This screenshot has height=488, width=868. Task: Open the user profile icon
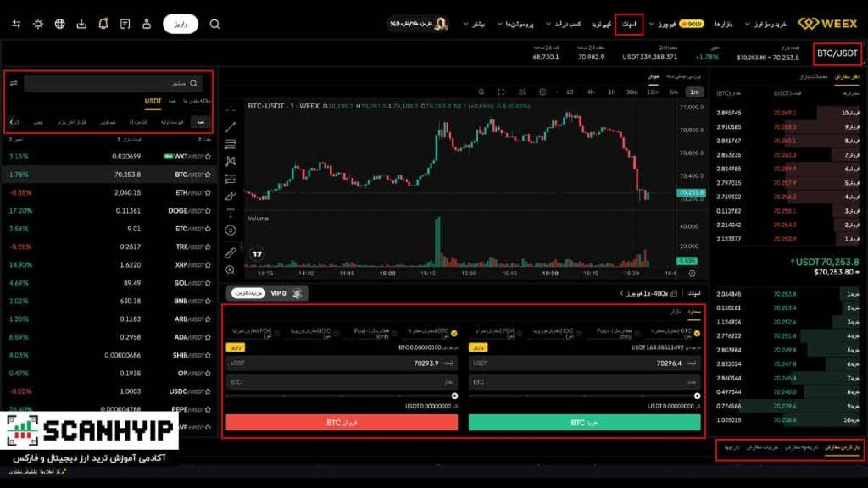click(x=147, y=24)
